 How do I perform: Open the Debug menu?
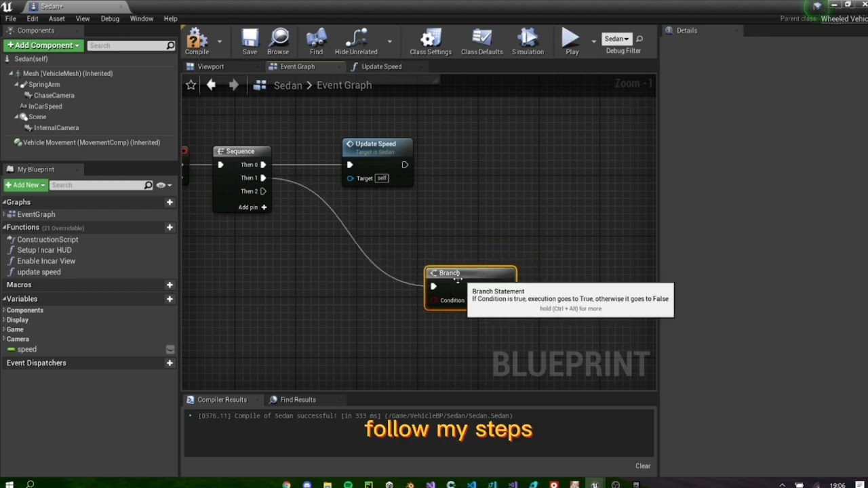(x=110, y=19)
